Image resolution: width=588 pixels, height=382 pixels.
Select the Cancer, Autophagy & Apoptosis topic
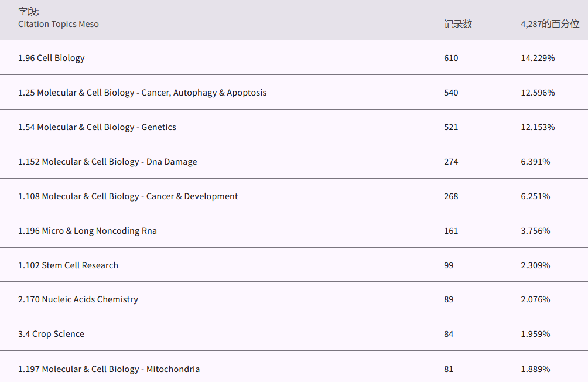[142, 93]
